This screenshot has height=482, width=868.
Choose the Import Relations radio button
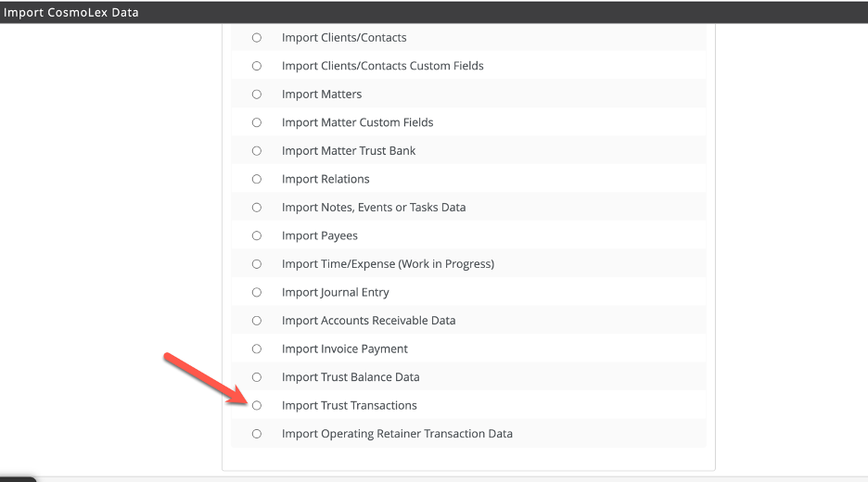[257, 179]
